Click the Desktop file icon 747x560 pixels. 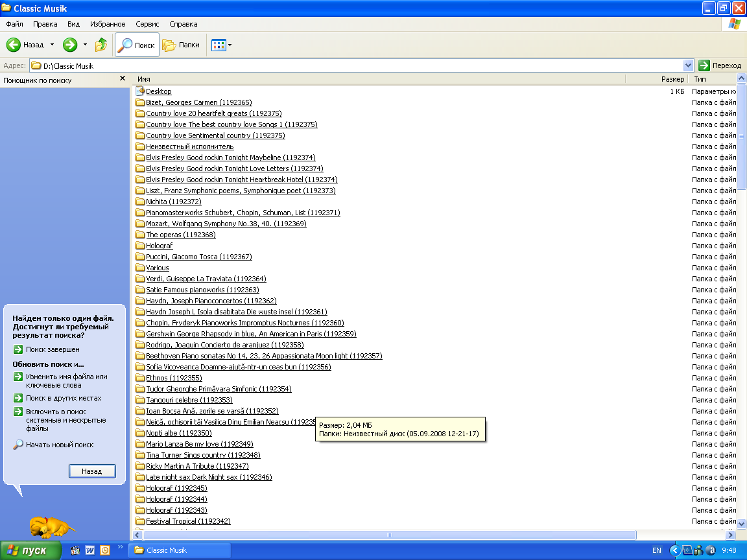(139, 91)
